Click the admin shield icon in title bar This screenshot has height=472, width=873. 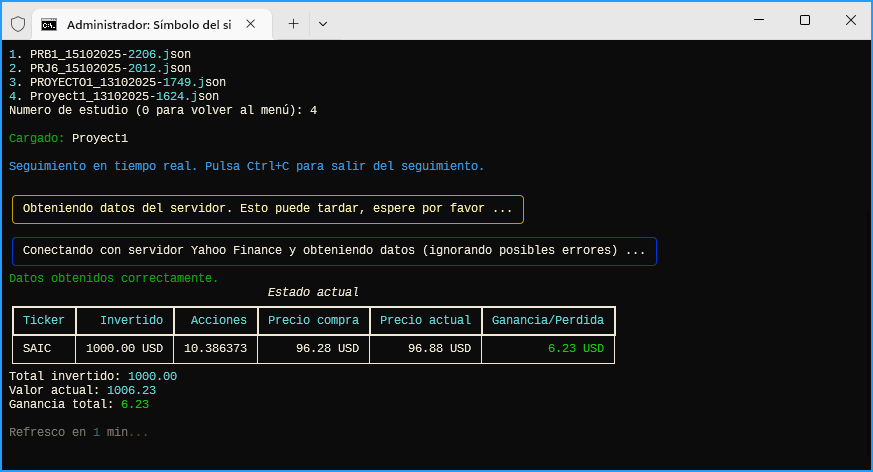(18, 22)
